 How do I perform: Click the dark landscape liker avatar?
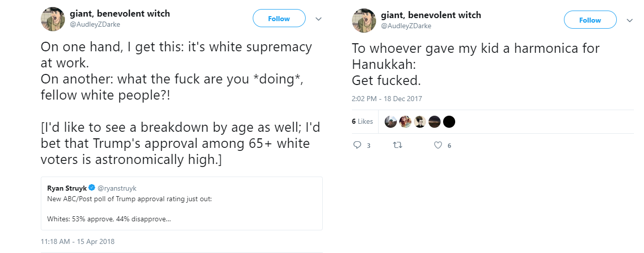click(x=435, y=121)
